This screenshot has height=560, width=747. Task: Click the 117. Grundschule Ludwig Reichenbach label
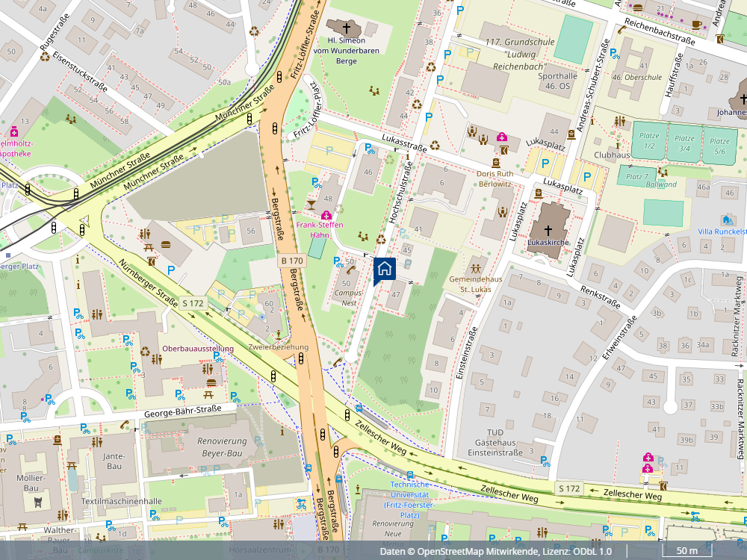tap(520, 54)
